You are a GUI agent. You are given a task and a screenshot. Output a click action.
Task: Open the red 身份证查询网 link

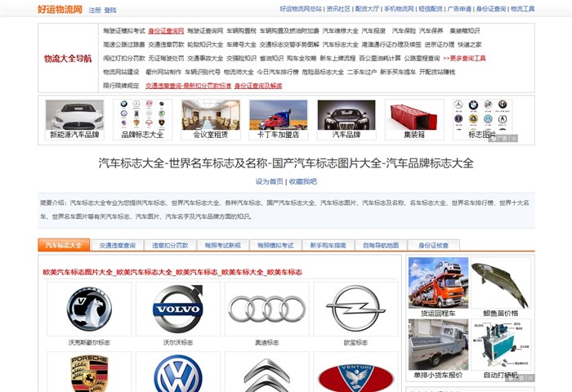(166, 31)
